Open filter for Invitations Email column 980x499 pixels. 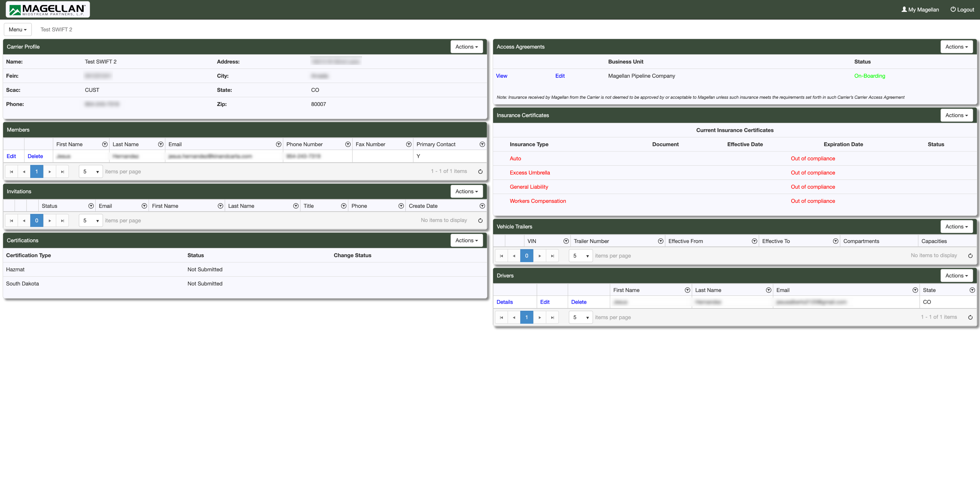pyautogui.click(x=144, y=206)
